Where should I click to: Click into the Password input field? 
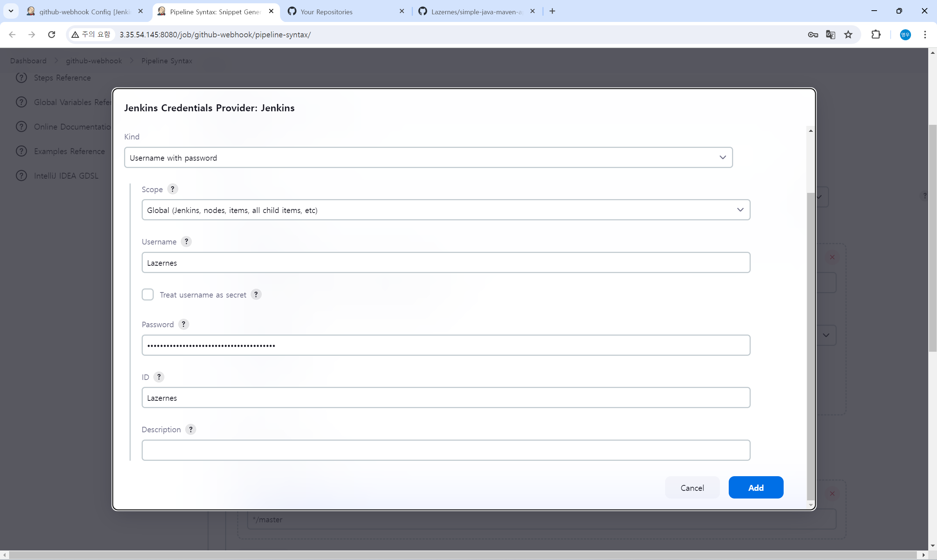[x=446, y=345]
